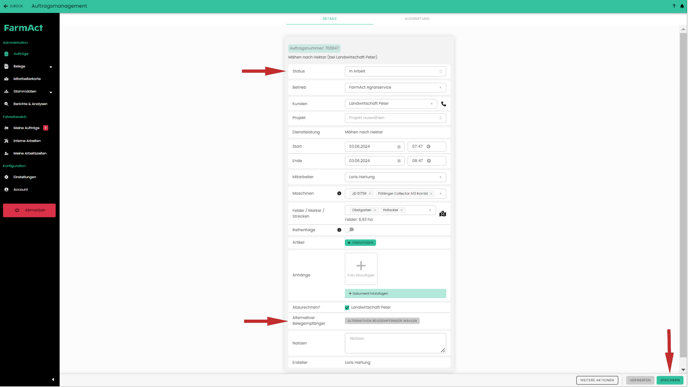Click the Interne Arbeiten icon in sidebar

point(6,141)
